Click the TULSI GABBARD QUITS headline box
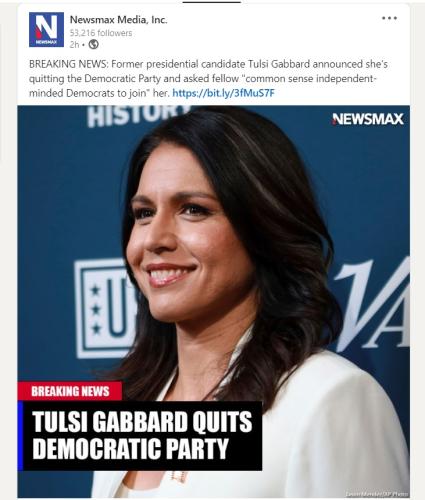This screenshot has width=425, height=500. [x=142, y=422]
